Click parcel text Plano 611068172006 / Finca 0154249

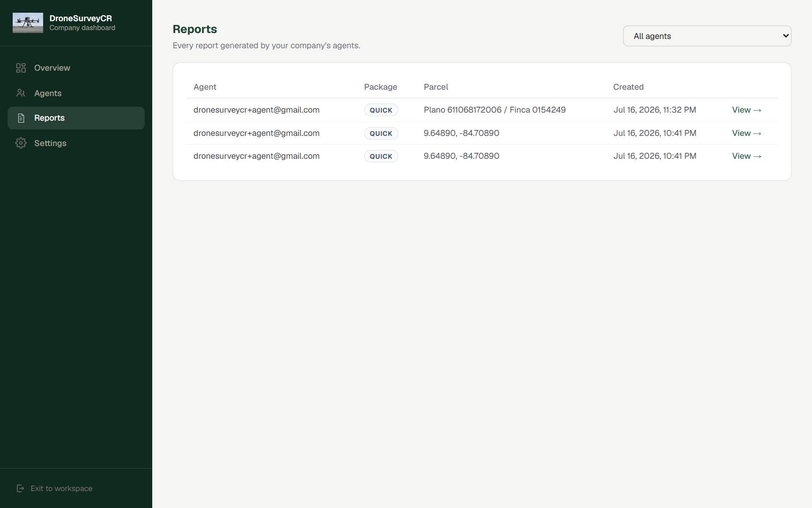(494, 110)
